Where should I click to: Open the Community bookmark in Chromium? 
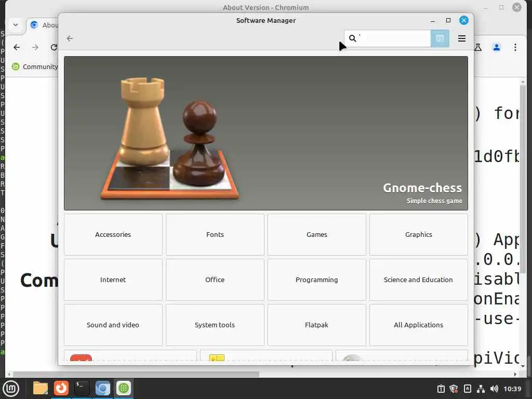coord(35,66)
